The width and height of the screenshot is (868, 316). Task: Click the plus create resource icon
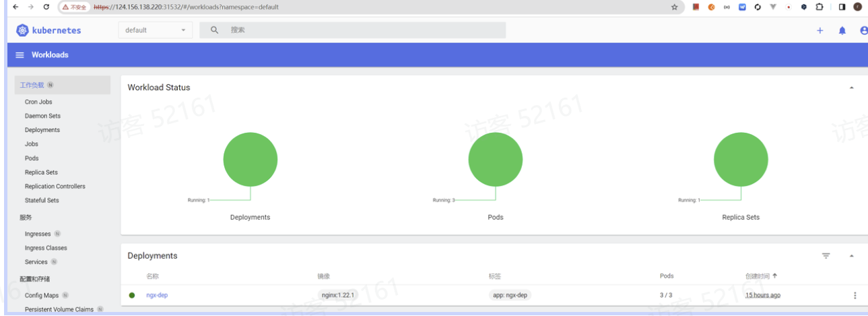[x=820, y=30]
